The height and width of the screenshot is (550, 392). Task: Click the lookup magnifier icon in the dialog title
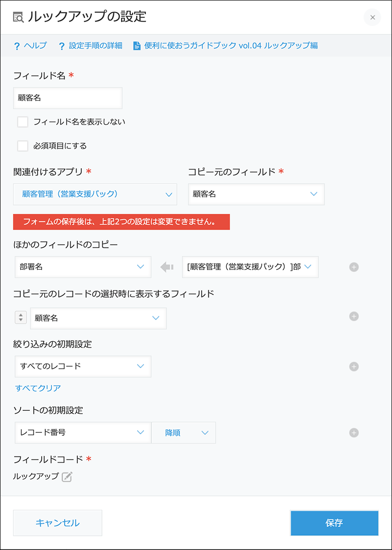point(18,16)
